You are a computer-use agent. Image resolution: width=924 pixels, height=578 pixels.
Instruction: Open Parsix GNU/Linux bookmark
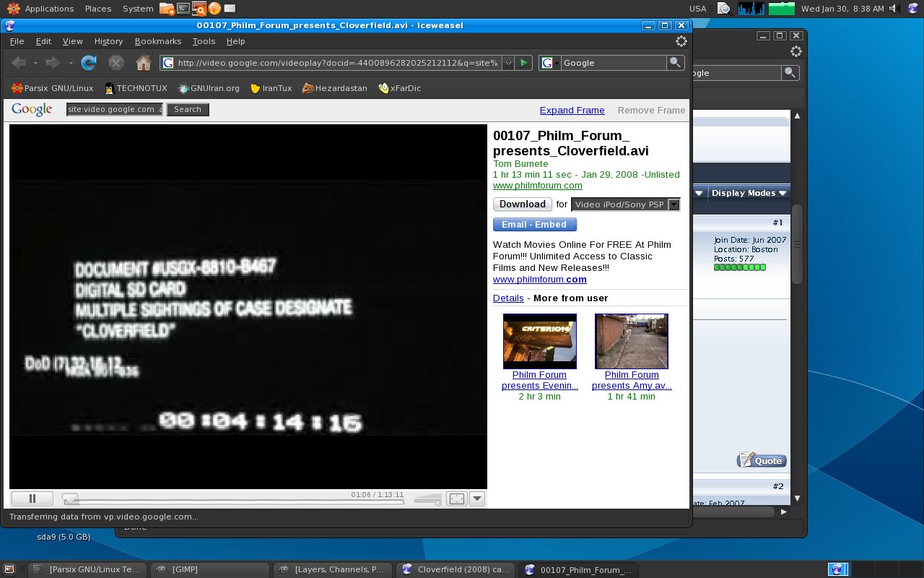coord(52,88)
